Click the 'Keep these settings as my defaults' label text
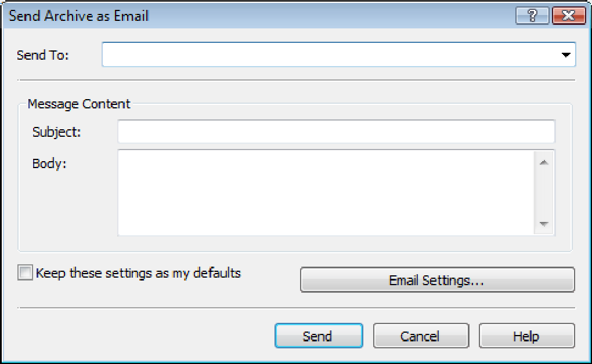Viewport: 592px width, 364px height. pyautogui.click(x=138, y=273)
